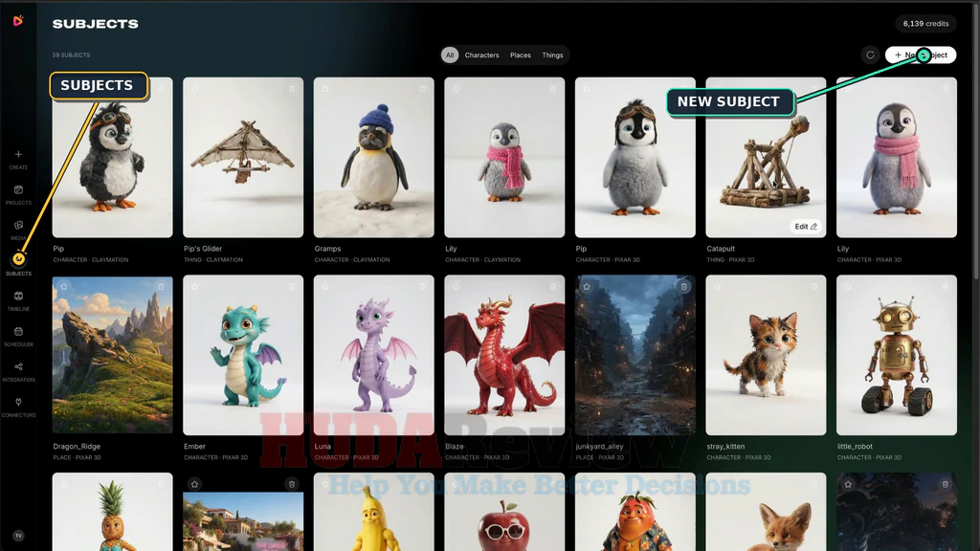Click the page's vertical scrollbar

(x=976, y=143)
